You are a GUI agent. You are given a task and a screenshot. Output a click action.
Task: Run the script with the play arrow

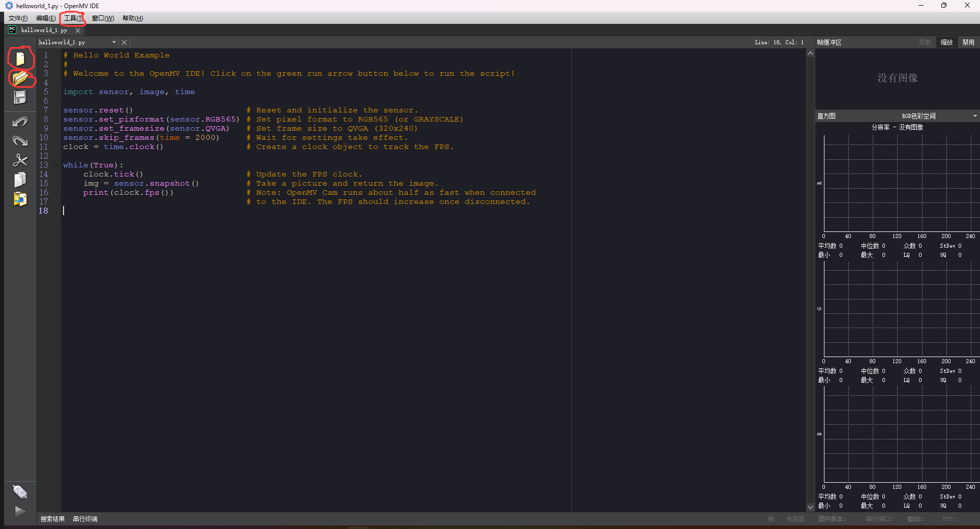(20, 511)
